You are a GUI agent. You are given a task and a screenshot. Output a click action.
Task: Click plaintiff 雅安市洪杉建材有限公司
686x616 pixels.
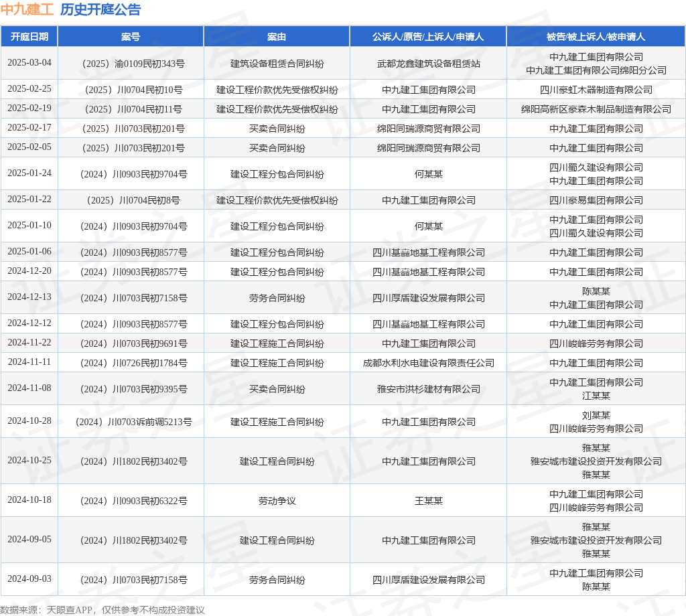428,389
